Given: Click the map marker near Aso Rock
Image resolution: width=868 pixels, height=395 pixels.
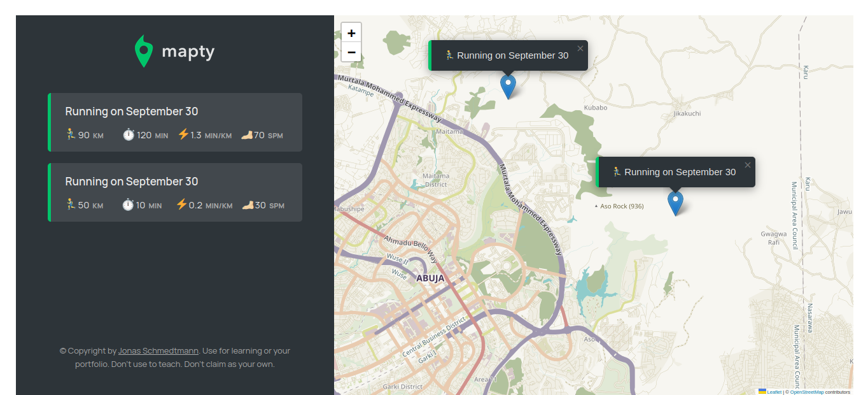Looking at the screenshot, I should 675,203.
